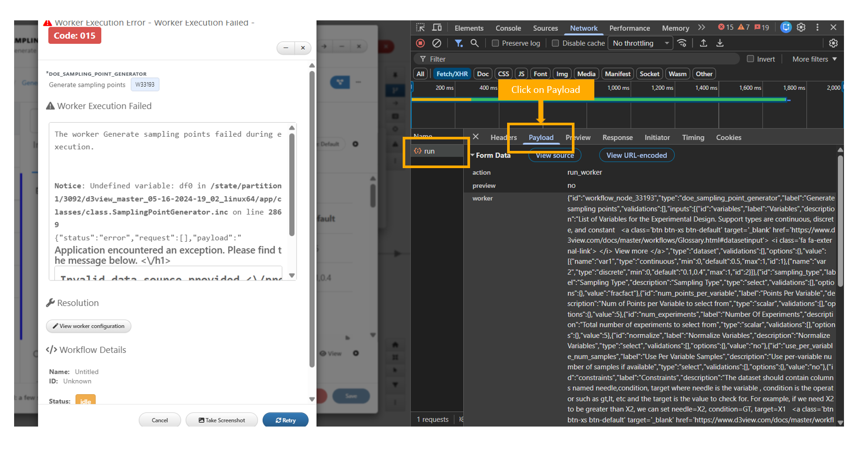Open the No throttling dropdown
This screenshot has width=868, height=461.
tap(640, 43)
